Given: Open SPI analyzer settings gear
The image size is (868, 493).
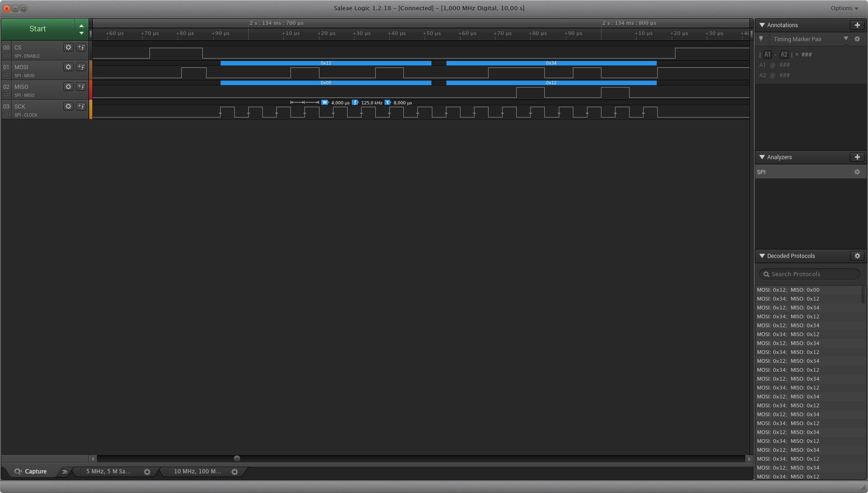Looking at the screenshot, I should [x=858, y=172].
